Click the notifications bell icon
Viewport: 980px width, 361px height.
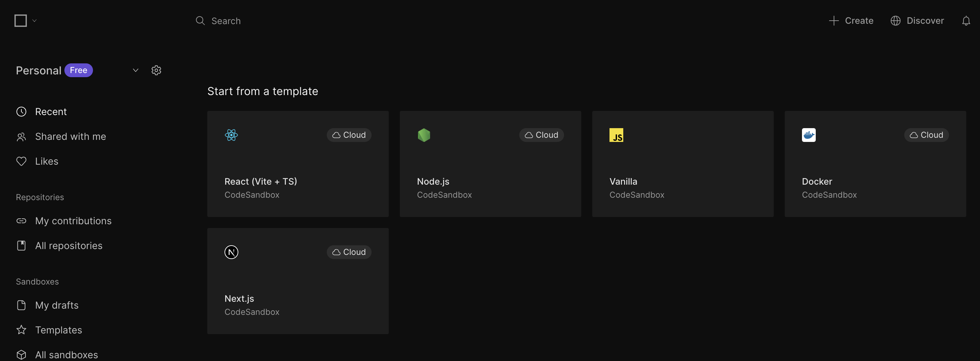click(967, 21)
